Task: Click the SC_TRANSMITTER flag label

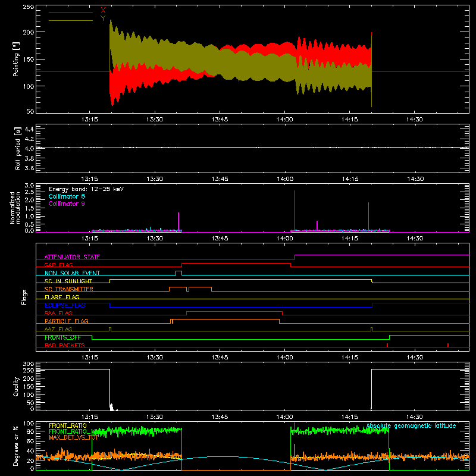Action: [x=69, y=289]
